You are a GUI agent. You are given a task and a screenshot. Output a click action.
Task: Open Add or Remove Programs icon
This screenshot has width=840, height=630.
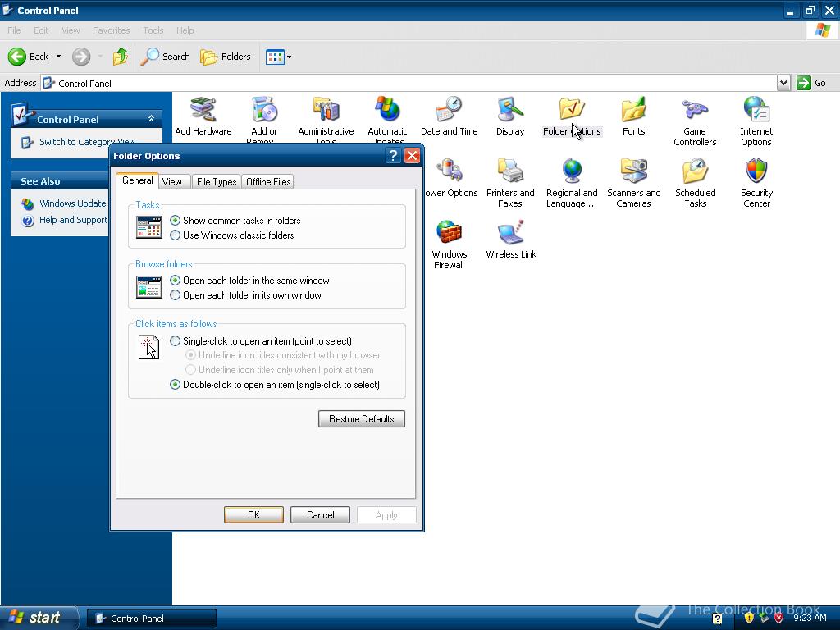tap(264, 119)
